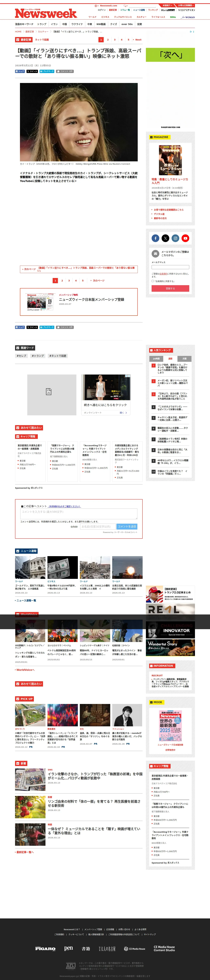This screenshot has height=980, width=210.
Task: Open the YouTube icon in sidebar
Action: click(x=185, y=238)
